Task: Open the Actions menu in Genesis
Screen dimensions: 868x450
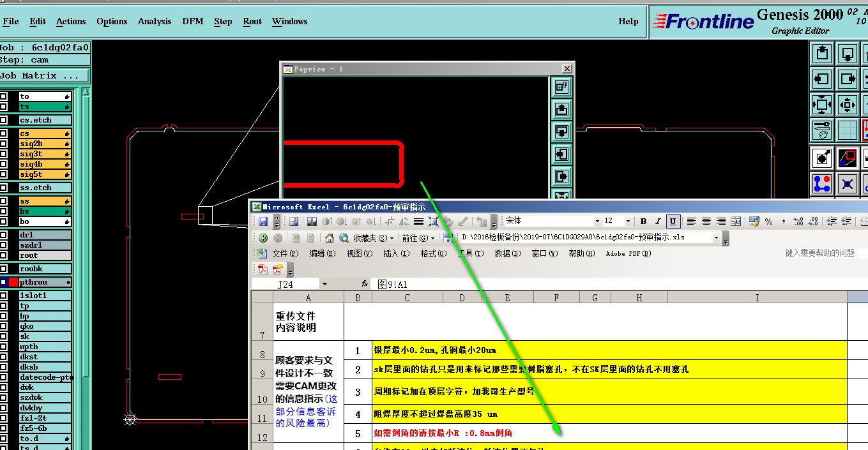Action: [x=71, y=21]
